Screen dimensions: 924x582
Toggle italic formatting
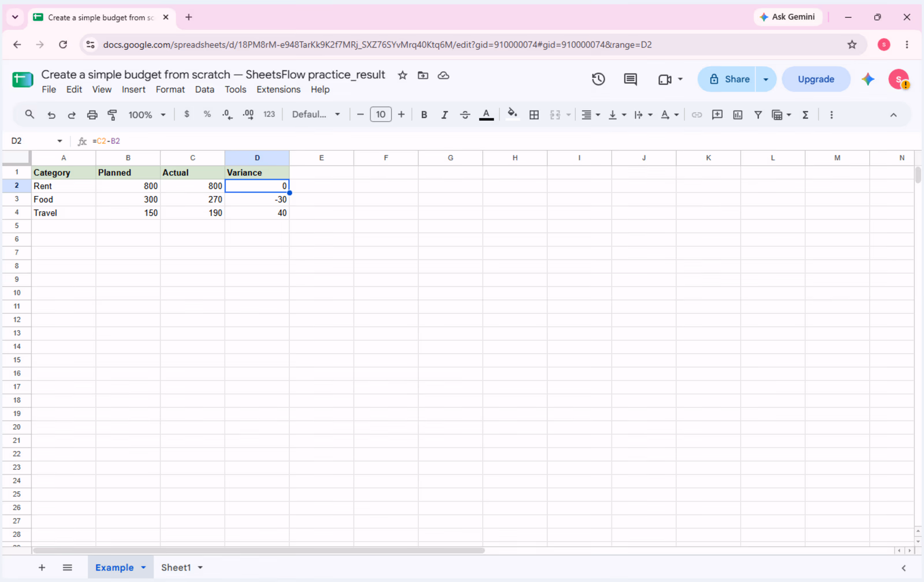(x=444, y=115)
